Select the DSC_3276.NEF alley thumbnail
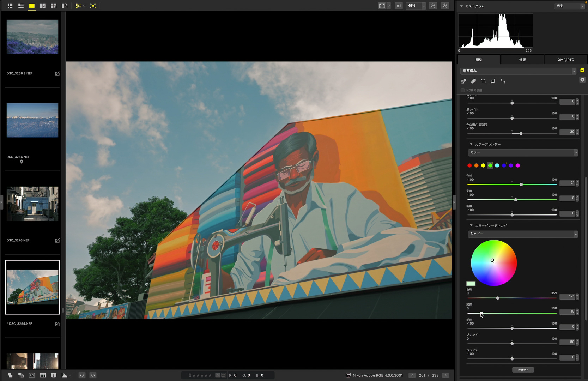 [x=32, y=204]
